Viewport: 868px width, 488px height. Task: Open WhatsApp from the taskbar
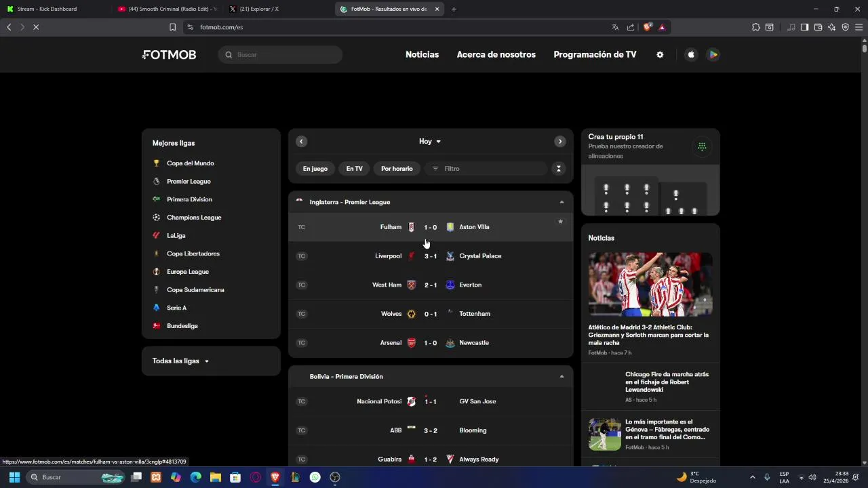[x=315, y=477]
